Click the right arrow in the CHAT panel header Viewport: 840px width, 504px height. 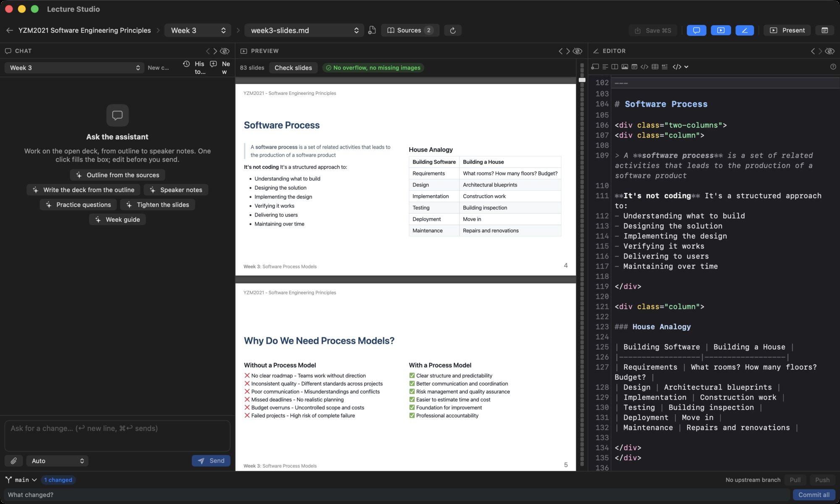coord(215,51)
